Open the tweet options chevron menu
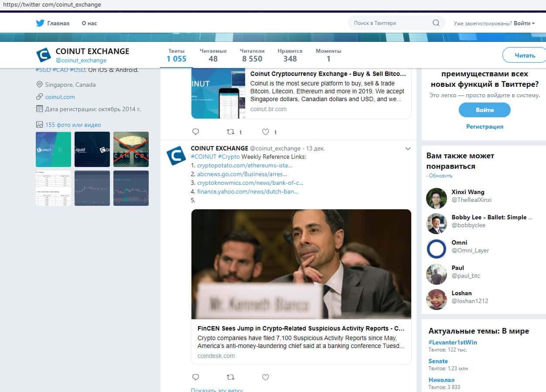This screenshot has width=546, height=392. [x=408, y=149]
